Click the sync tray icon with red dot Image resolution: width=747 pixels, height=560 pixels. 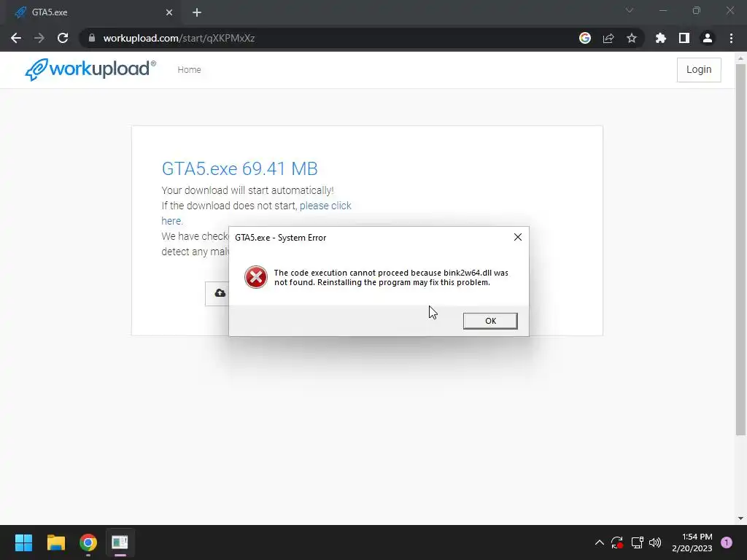point(617,542)
